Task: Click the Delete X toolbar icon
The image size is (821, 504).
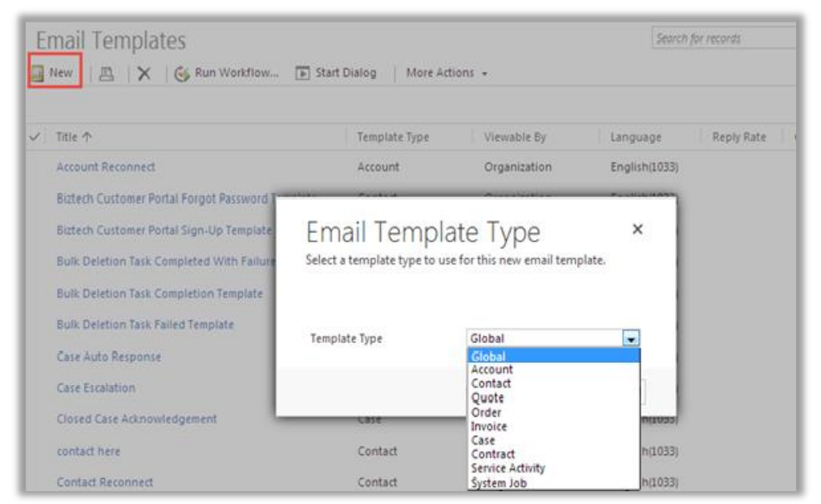Action: (x=144, y=73)
